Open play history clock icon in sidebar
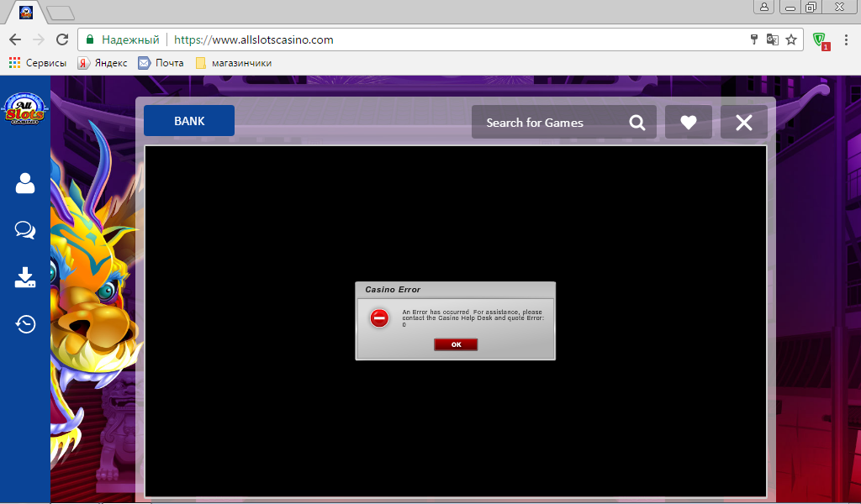This screenshot has width=861, height=504. click(x=25, y=324)
